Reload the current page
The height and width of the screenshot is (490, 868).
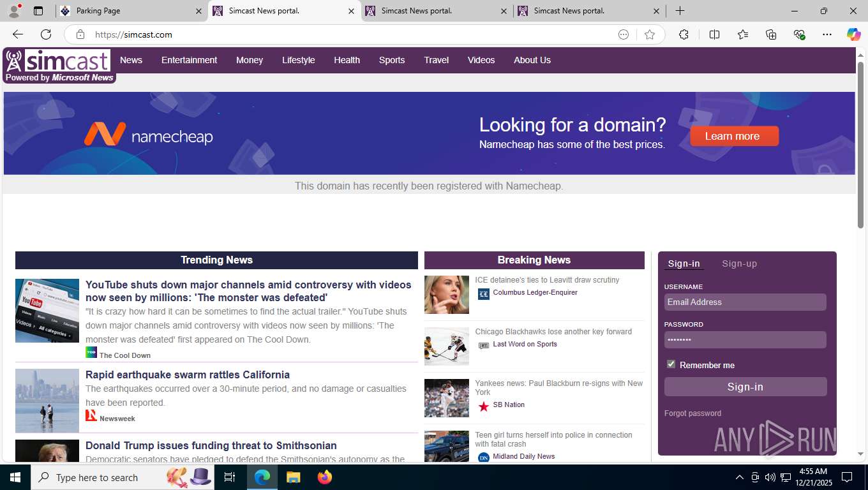click(x=46, y=34)
